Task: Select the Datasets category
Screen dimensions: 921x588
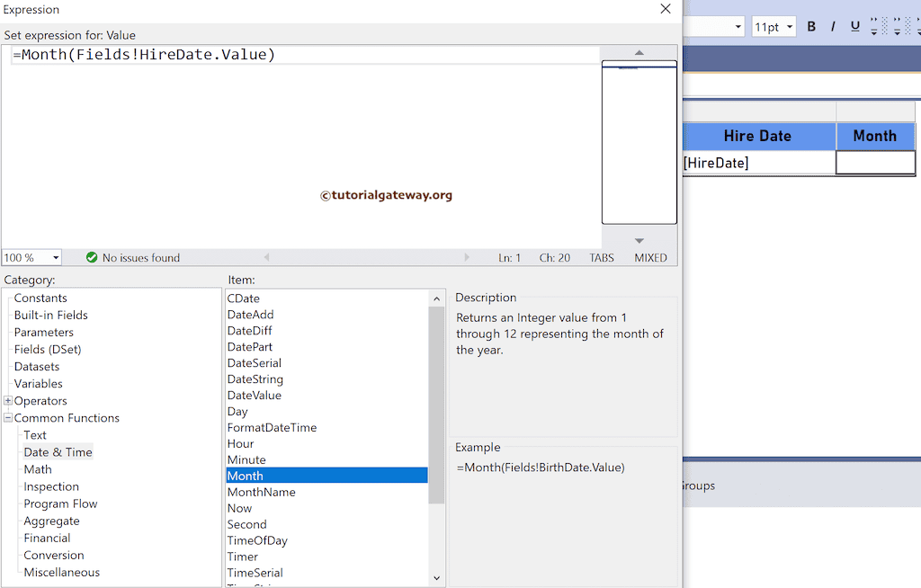Action: (x=36, y=366)
